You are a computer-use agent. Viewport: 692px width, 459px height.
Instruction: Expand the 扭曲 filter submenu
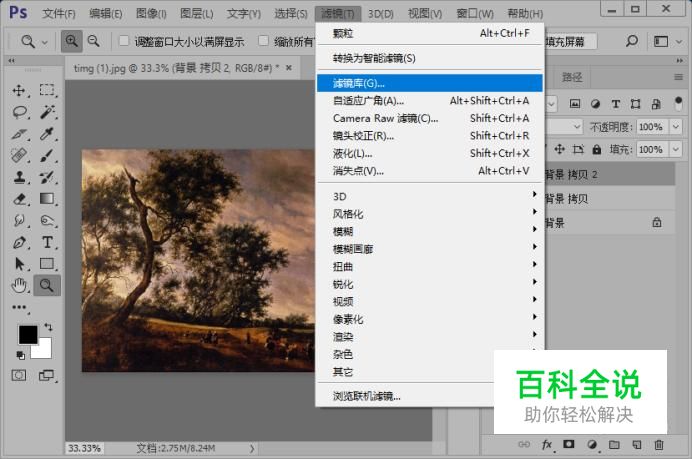point(430,267)
